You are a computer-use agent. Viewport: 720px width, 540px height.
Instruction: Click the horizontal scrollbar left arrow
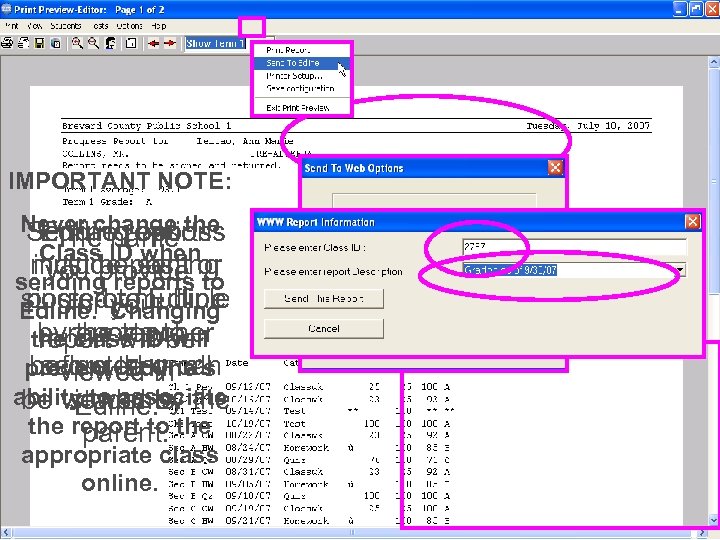[x=6, y=533]
